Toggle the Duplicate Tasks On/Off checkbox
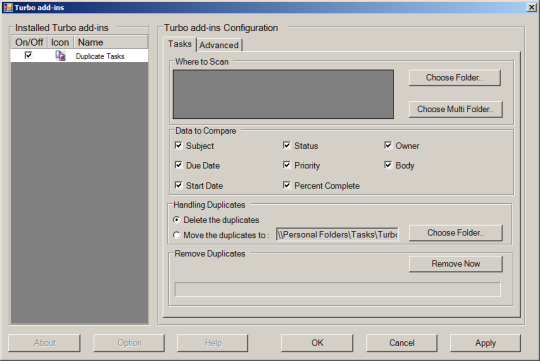 point(28,55)
